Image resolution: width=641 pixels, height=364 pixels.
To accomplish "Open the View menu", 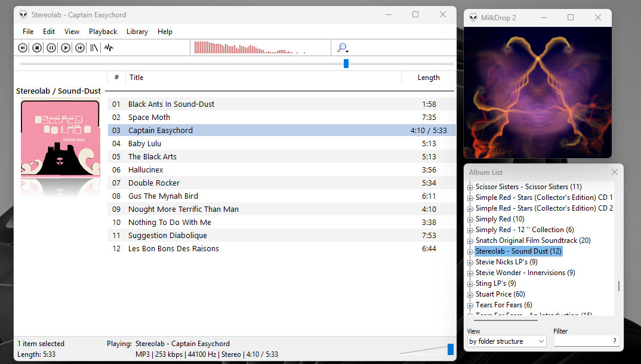I will coord(72,32).
